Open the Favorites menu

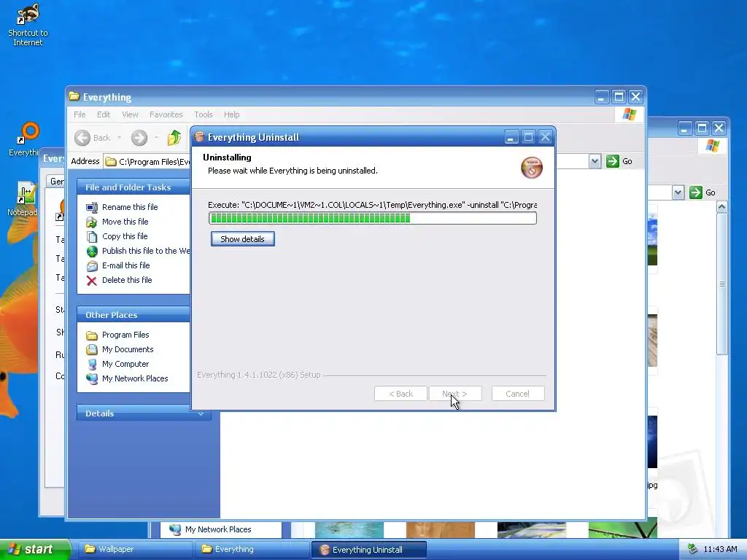(166, 114)
